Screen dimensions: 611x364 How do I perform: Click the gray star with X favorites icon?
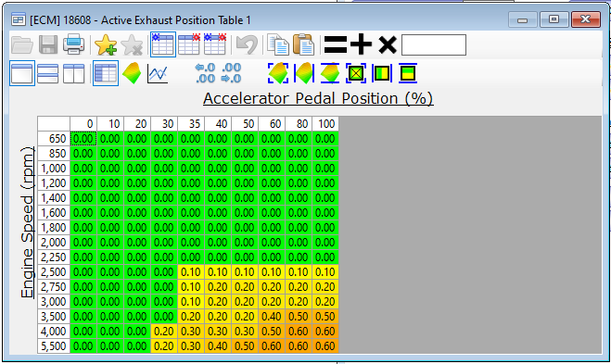click(132, 44)
